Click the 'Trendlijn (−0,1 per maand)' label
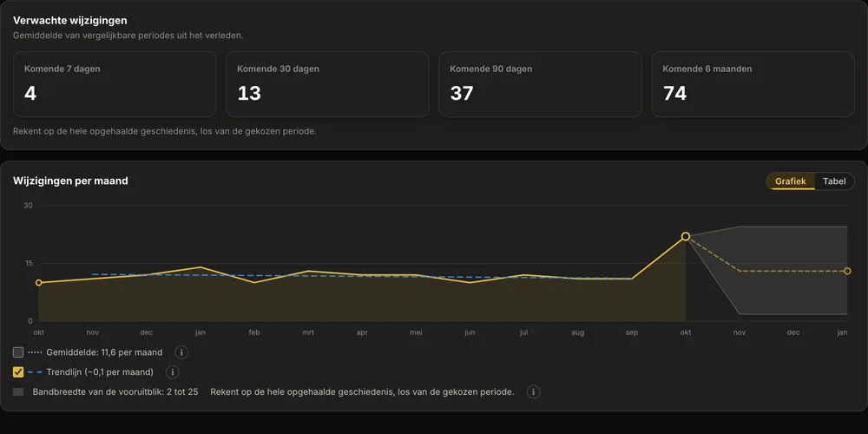This screenshot has height=434, width=868. click(x=100, y=372)
